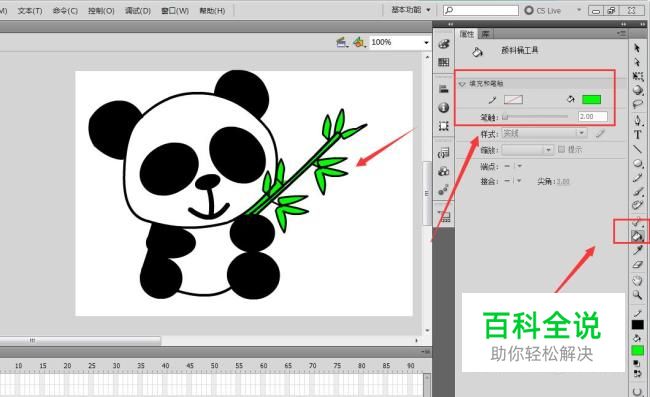Click the black stroke swatch in tools
This screenshot has height=397, width=650.
tap(638, 325)
